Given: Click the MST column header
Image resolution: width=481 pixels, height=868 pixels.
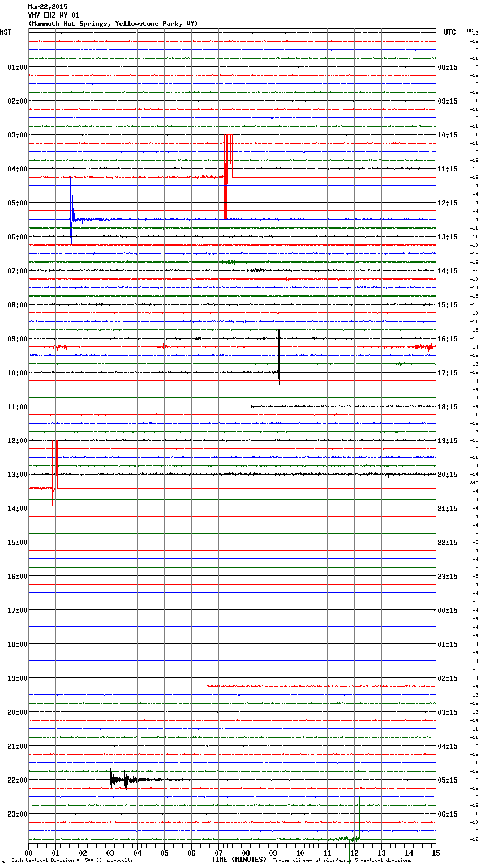Looking at the screenshot, I should tap(6, 32).
